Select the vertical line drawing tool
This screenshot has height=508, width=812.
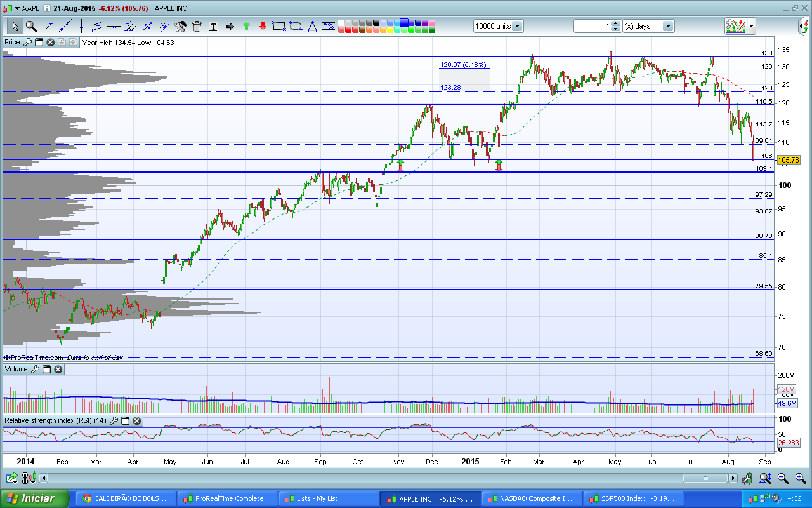pyautogui.click(x=81, y=26)
